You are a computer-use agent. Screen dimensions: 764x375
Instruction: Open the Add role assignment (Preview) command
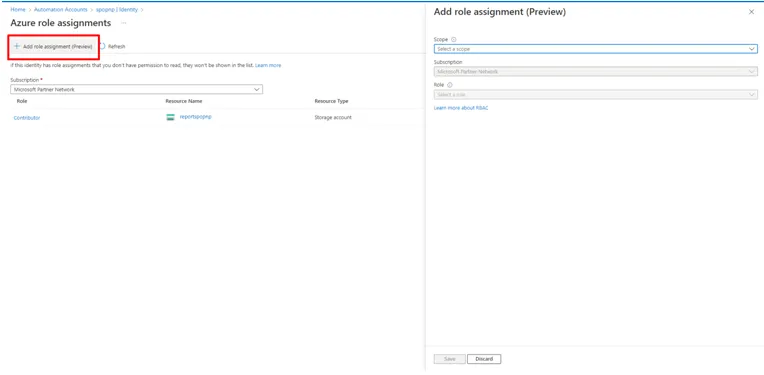pyautogui.click(x=53, y=47)
